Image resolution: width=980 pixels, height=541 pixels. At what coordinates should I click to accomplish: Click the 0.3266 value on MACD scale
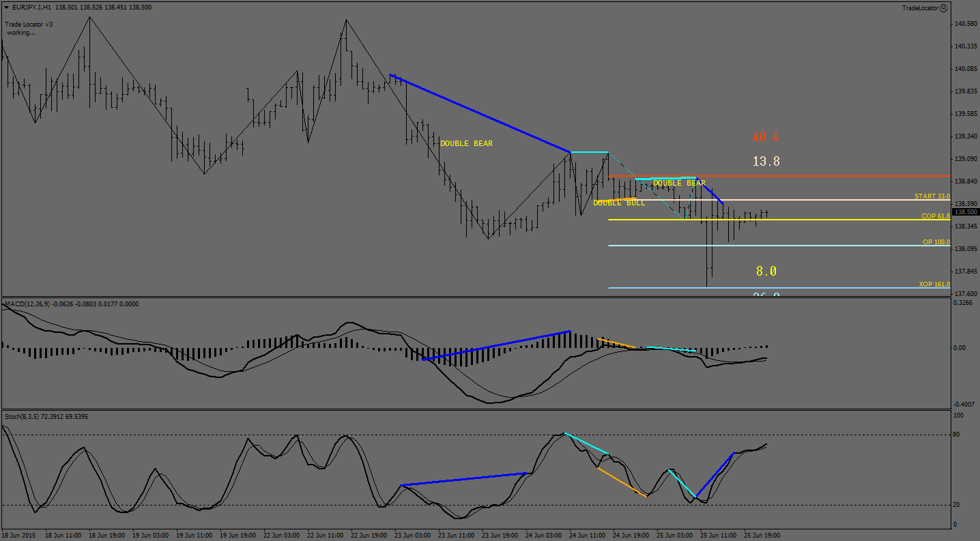[963, 304]
